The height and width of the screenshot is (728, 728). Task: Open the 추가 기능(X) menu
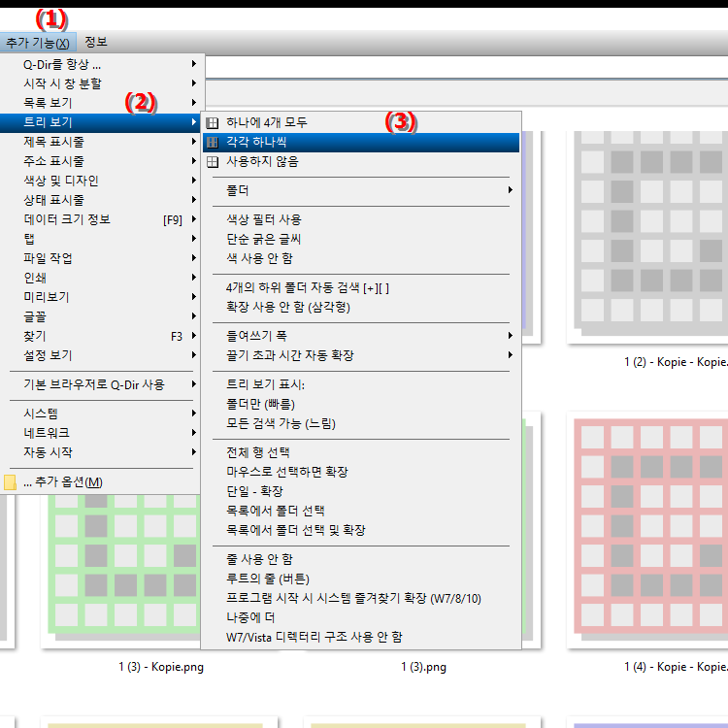pos(38,43)
